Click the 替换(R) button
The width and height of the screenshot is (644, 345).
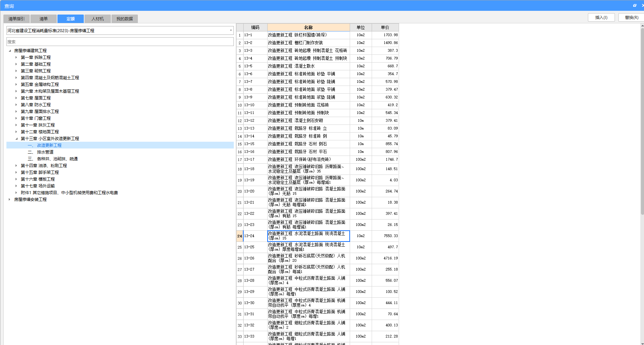(x=631, y=18)
